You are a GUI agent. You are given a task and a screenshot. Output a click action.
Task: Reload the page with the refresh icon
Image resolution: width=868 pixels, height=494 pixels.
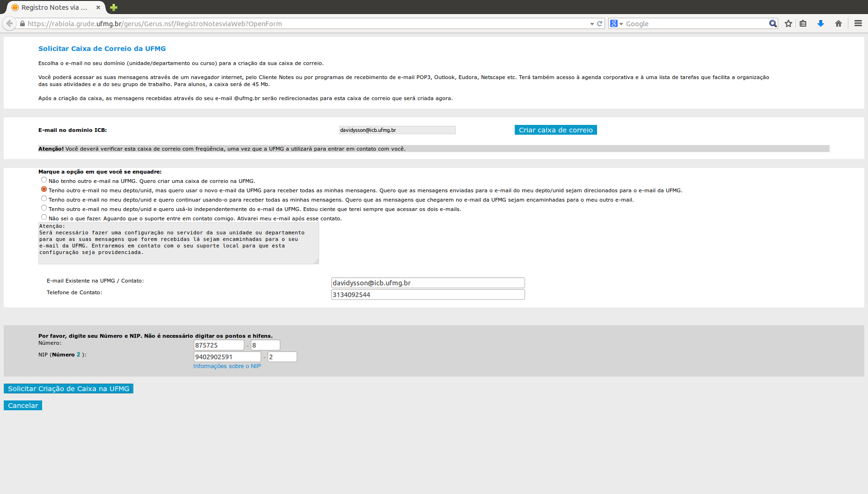click(x=599, y=23)
